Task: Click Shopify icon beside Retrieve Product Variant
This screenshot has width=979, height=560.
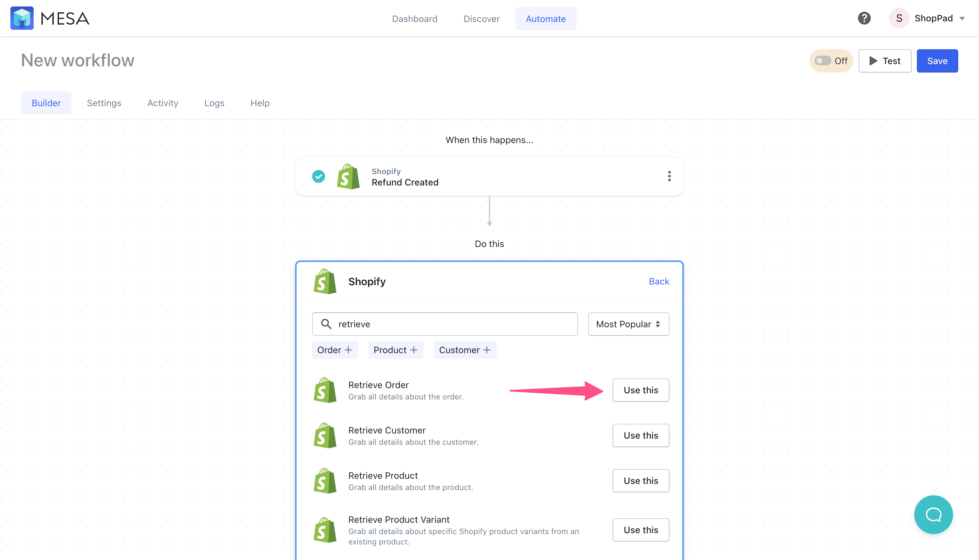Action: [325, 530]
